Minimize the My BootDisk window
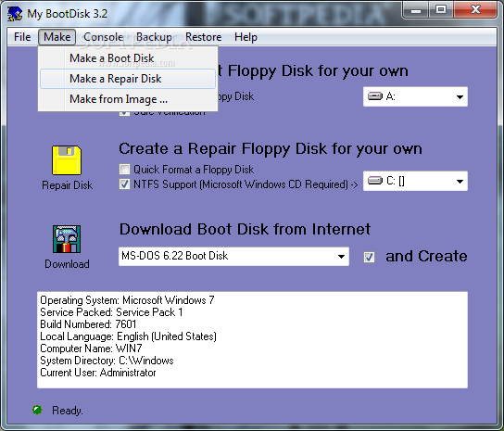Image resolution: width=504 pixels, height=431 pixels. pyautogui.click(x=416, y=10)
